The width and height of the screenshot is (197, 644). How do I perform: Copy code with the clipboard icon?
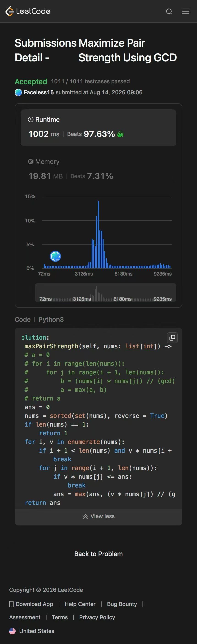(x=172, y=338)
